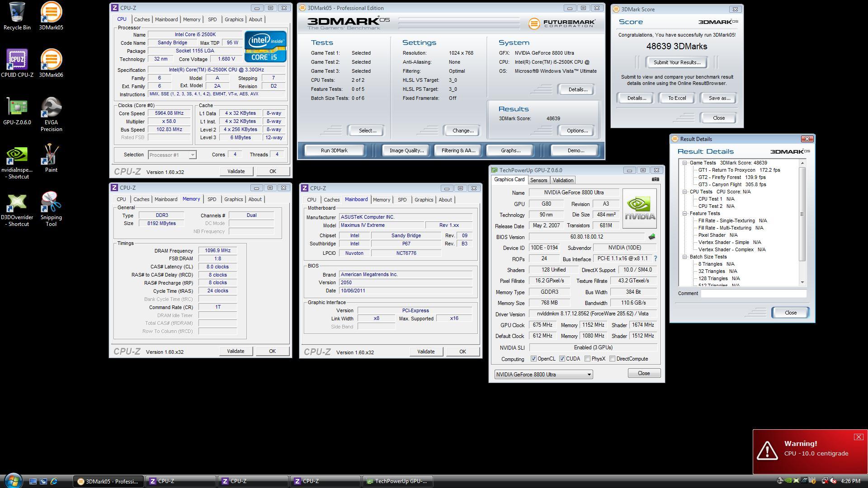Screen dimensions: 868x488
Task: Launch the Snipping Tool desktop shortcut
Action: (51, 209)
